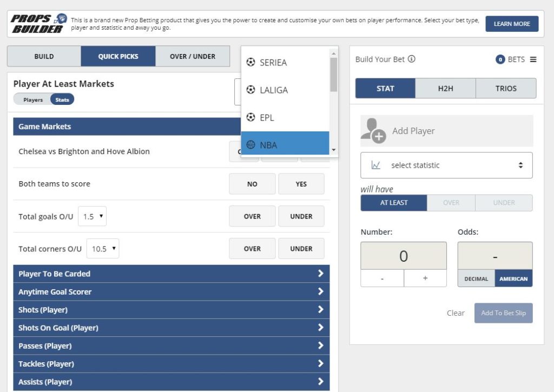Click the soccer ball icon next to SERIEA
The width and height of the screenshot is (554, 392).
click(x=250, y=62)
